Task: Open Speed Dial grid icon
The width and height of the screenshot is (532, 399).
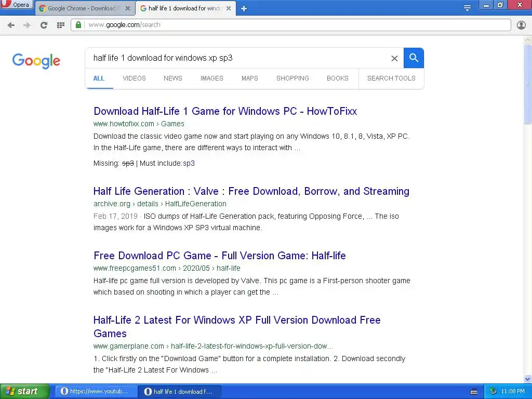Action: click(x=61, y=25)
